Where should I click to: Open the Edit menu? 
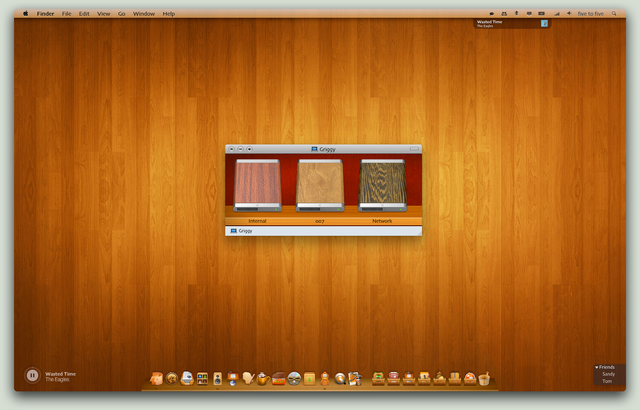pyautogui.click(x=84, y=13)
